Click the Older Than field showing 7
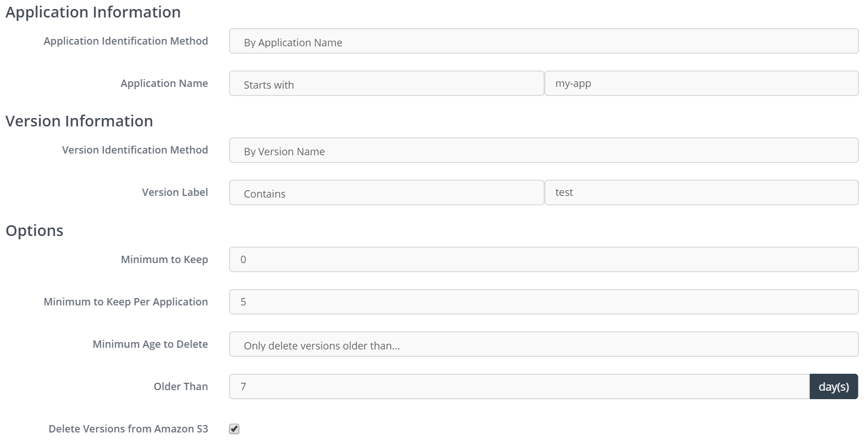868x446 pixels. (518, 386)
